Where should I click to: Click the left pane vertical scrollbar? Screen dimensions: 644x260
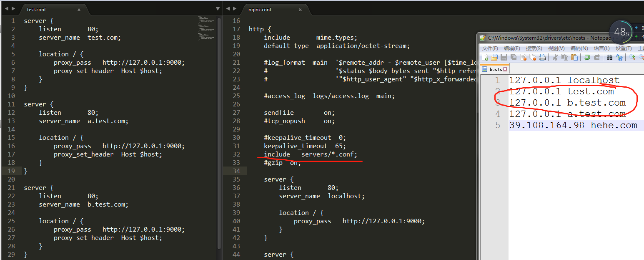pos(220,125)
